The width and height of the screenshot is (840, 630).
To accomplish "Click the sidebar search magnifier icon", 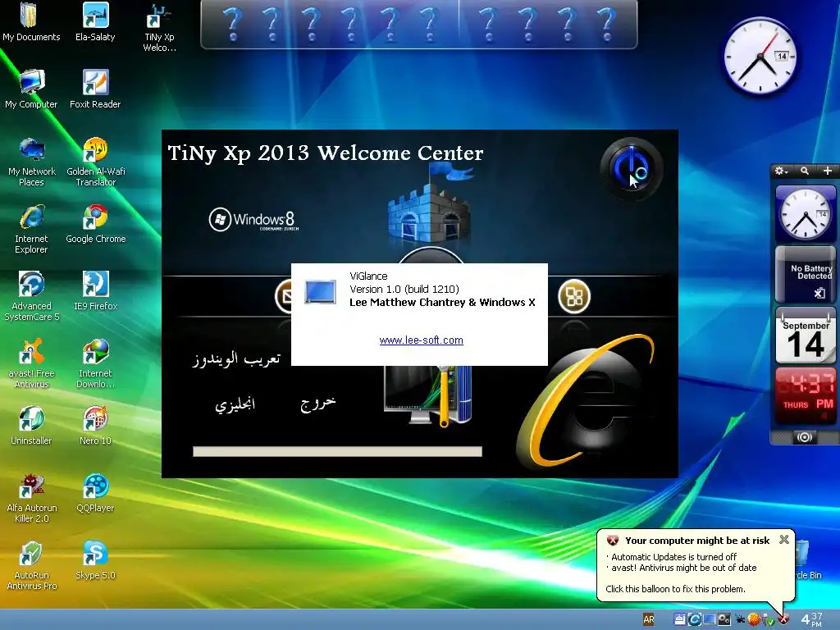I will (805, 171).
